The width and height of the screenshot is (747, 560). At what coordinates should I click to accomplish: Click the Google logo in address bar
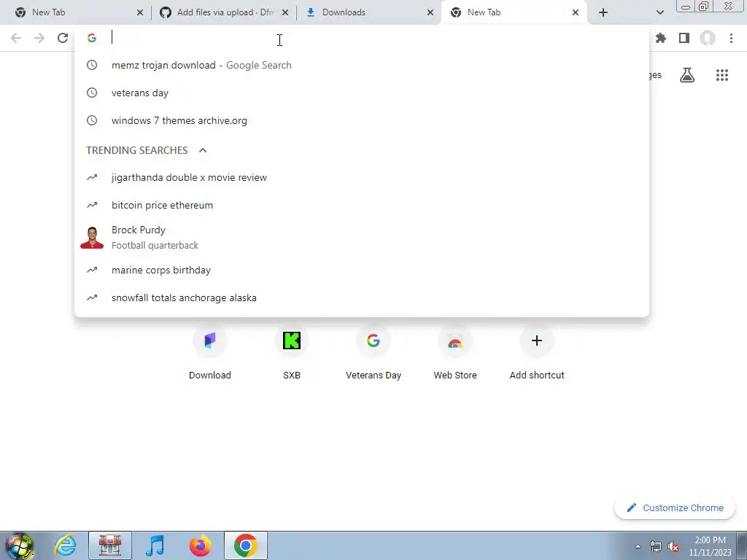92,38
